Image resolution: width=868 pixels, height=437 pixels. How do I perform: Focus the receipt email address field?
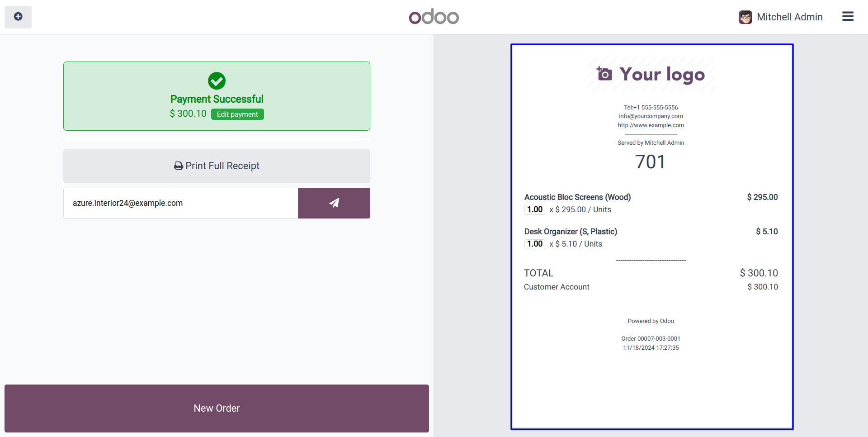click(181, 203)
